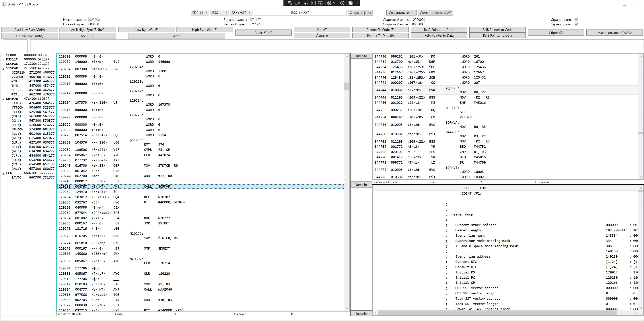Click the Radix-50 (R) button
Image resolution: width=644 pixels, height=321 pixels.
point(263,32)
